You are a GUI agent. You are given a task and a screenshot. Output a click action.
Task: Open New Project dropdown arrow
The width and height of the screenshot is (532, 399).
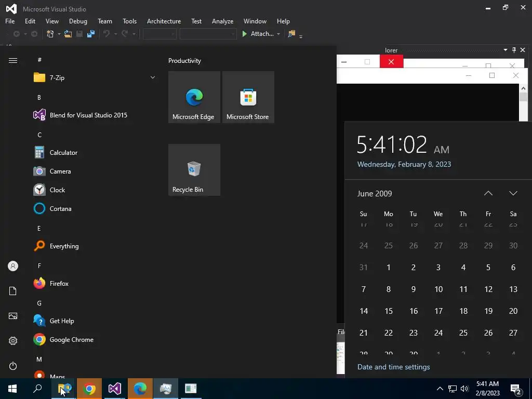[x=59, y=34]
